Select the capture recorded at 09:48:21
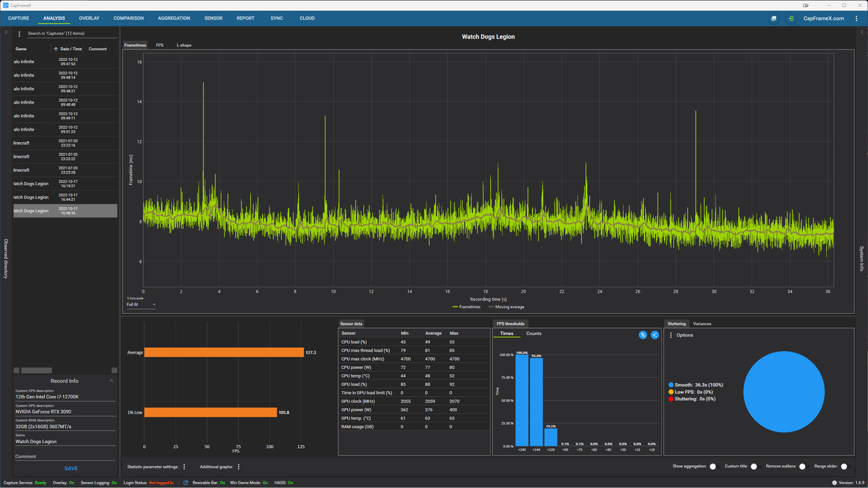Image resolution: width=868 pixels, height=488 pixels. tap(65, 89)
